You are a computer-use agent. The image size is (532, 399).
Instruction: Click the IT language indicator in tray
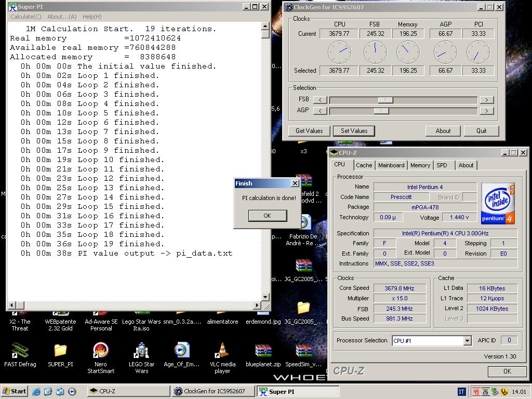(461, 392)
